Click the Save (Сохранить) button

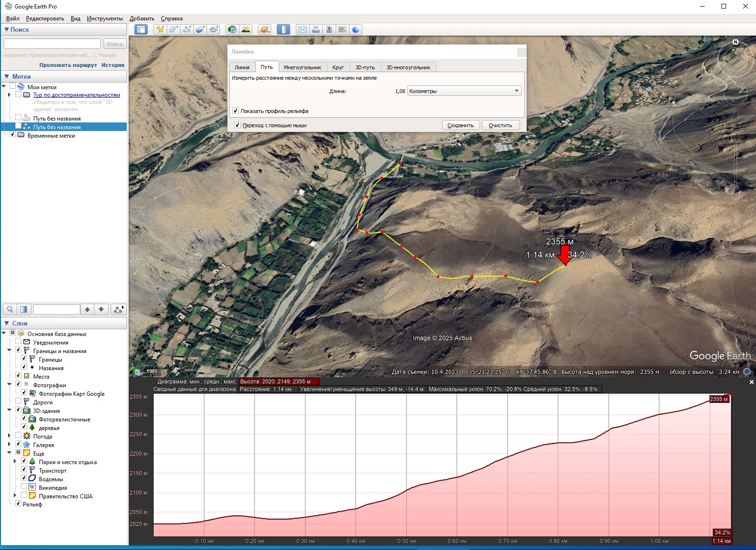coord(460,125)
